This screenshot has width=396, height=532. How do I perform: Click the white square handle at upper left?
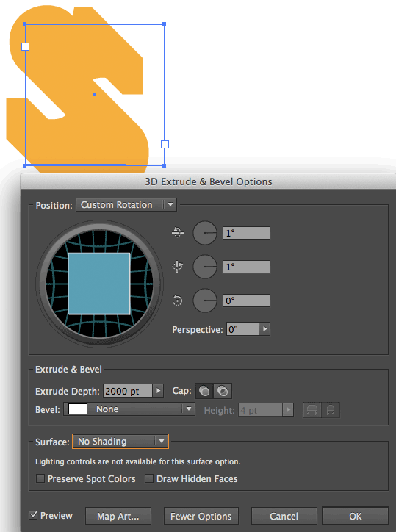[x=25, y=46]
